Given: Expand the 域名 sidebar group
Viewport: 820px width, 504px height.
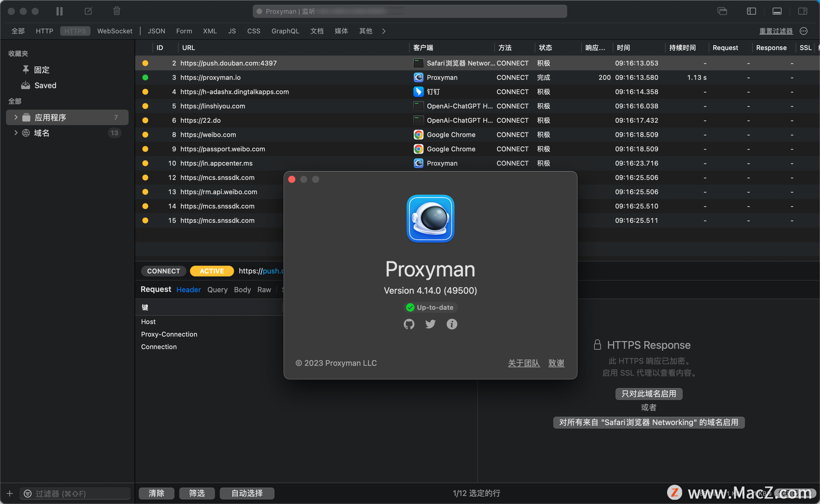Looking at the screenshot, I should (x=16, y=133).
